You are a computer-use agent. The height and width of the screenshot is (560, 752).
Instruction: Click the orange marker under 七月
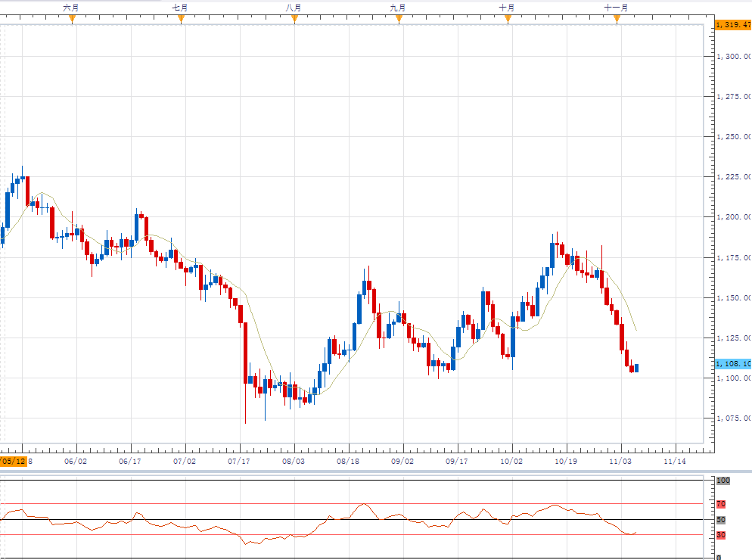tap(182, 20)
